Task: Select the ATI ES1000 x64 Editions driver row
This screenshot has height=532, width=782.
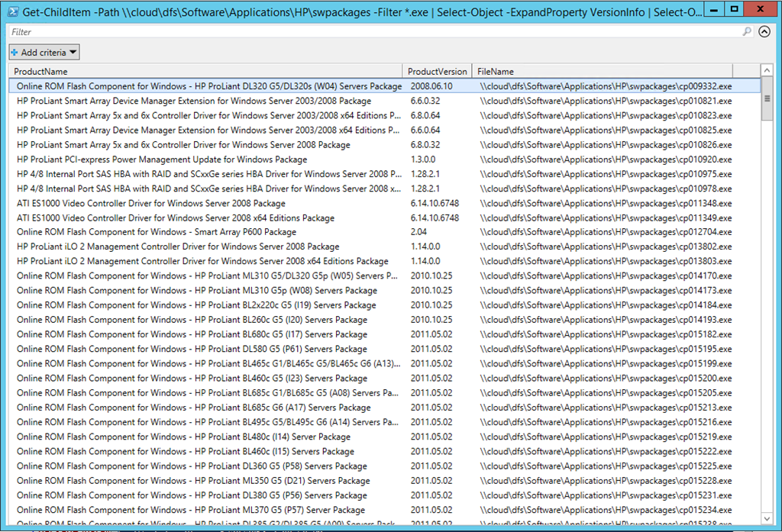Action: (176, 218)
